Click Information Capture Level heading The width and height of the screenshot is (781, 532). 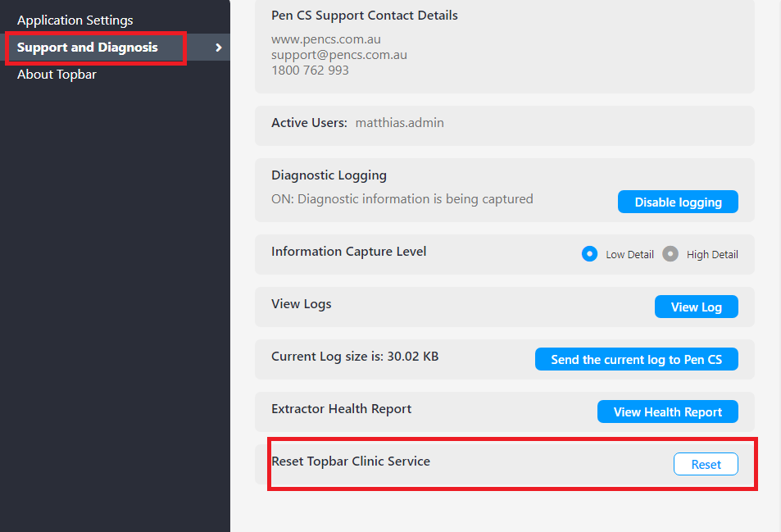pyautogui.click(x=348, y=252)
